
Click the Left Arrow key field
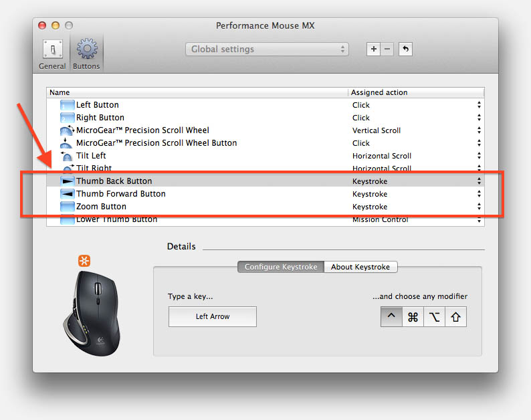coord(213,317)
